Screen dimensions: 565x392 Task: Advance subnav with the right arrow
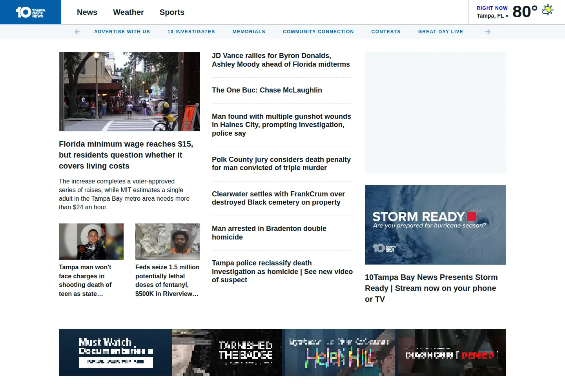click(x=488, y=32)
